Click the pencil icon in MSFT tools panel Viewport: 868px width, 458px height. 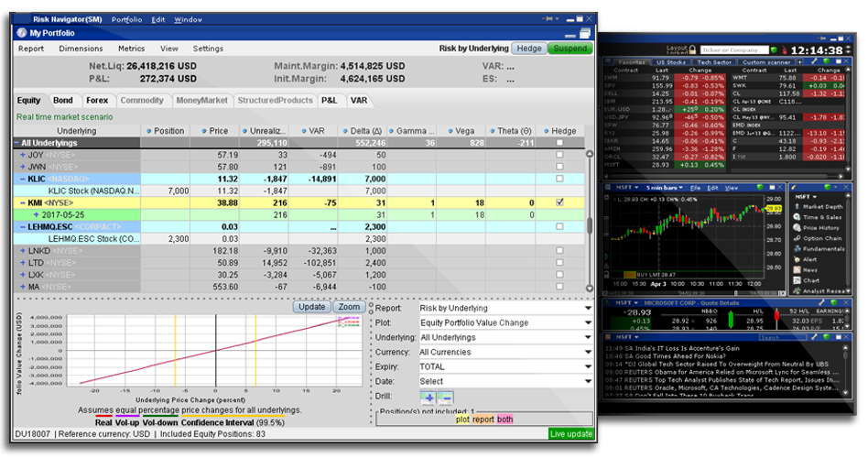(x=795, y=187)
